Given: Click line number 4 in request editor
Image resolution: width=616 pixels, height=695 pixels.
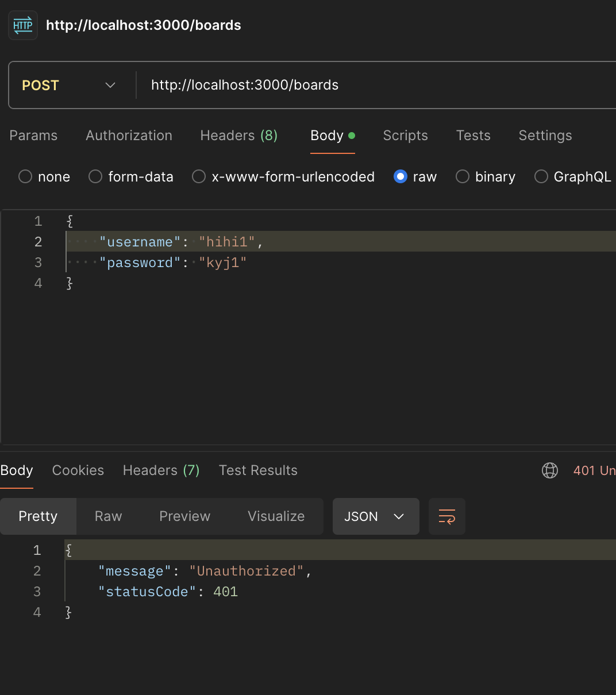Looking at the screenshot, I should point(38,283).
